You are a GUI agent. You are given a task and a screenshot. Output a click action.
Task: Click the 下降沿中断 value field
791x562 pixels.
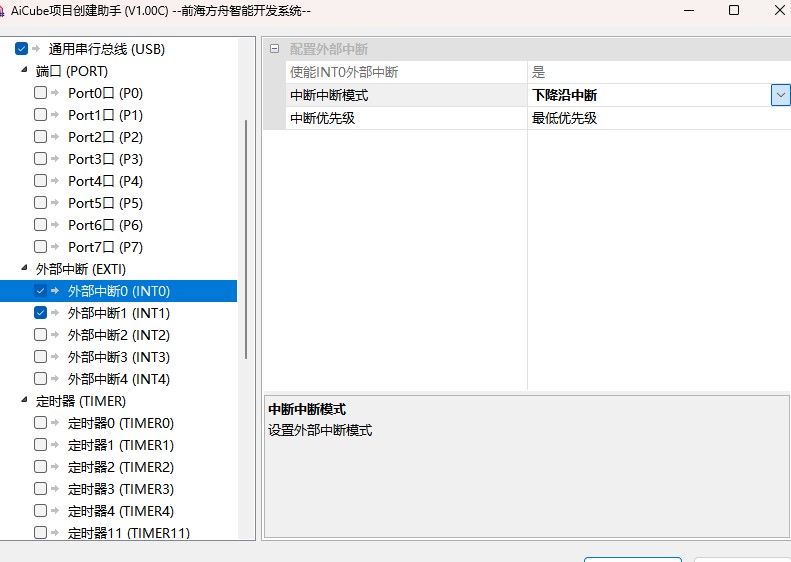coord(649,95)
